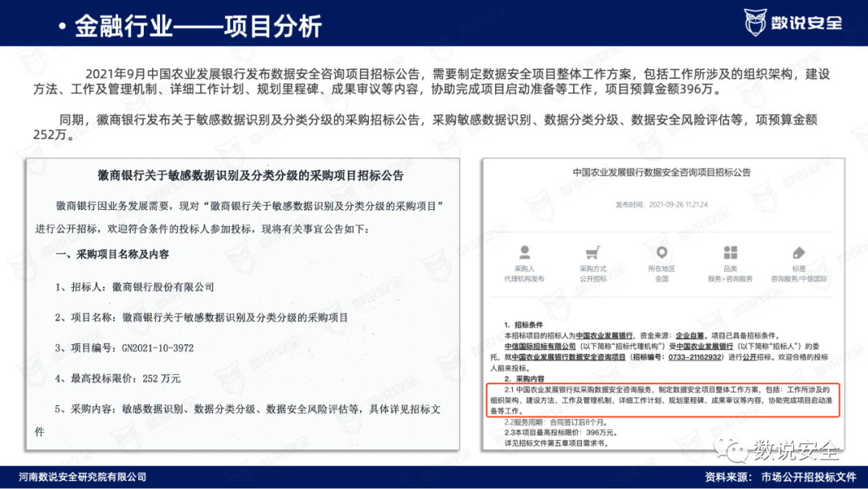Click the 所在地区 location pin icon
The height and width of the screenshot is (489, 868).
point(661,253)
